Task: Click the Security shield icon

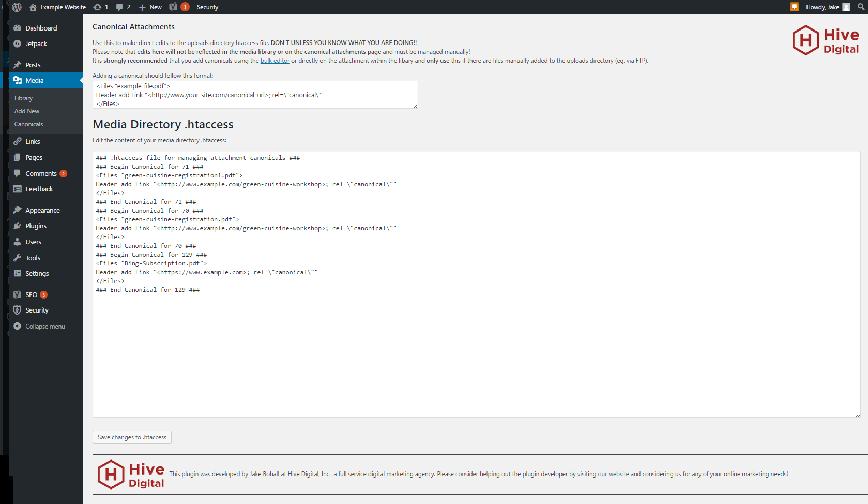Action: pos(18,310)
